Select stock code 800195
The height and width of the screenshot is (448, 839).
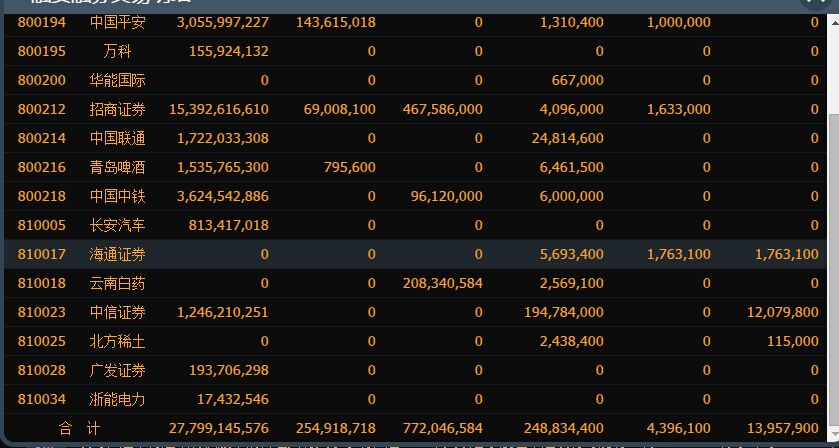click(x=42, y=51)
